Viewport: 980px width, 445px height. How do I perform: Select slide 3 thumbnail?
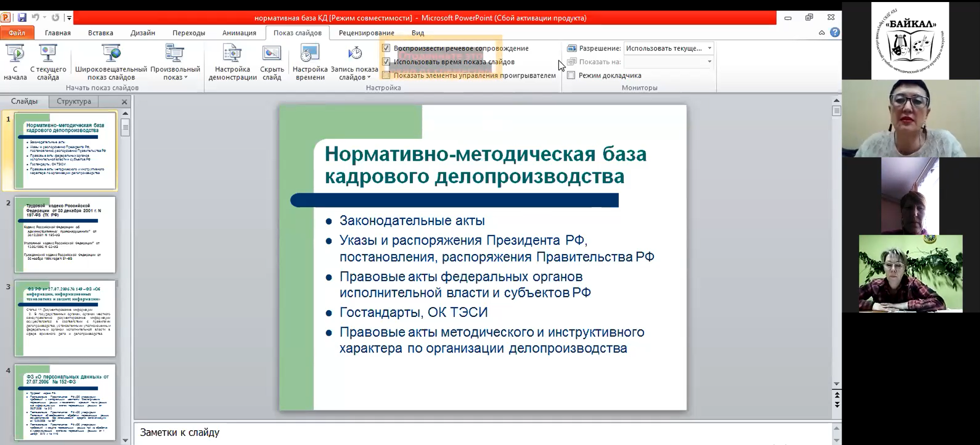[x=65, y=318]
